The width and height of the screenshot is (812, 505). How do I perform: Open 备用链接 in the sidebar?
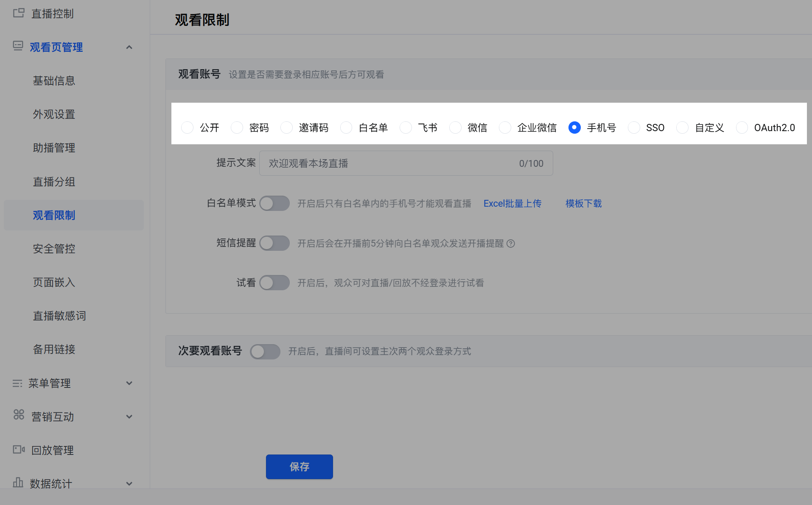point(54,349)
